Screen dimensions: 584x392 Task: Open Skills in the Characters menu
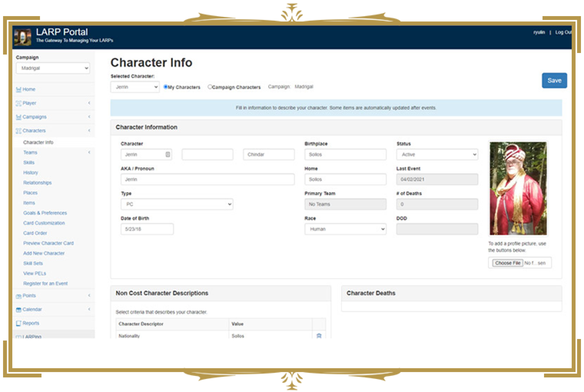click(29, 162)
